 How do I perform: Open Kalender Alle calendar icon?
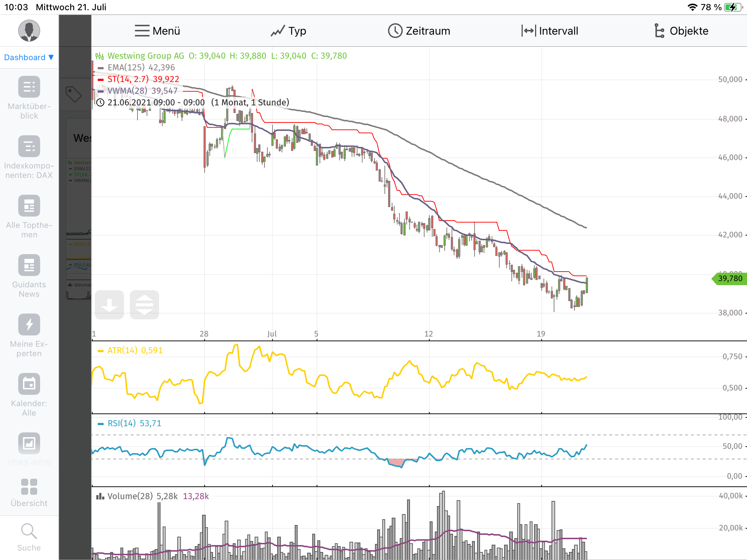tap(29, 384)
